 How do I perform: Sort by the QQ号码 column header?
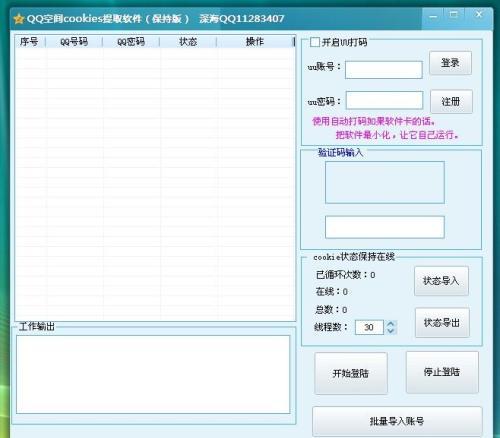(74, 42)
